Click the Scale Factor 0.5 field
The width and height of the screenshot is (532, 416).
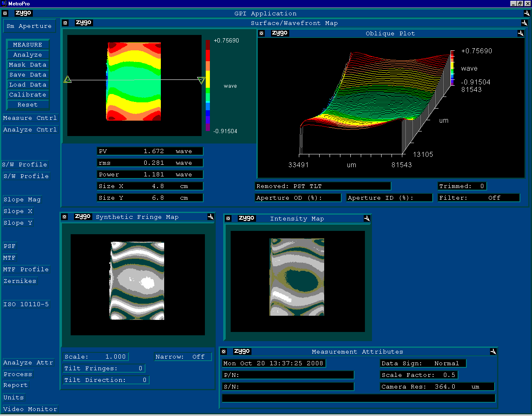coord(419,375)
